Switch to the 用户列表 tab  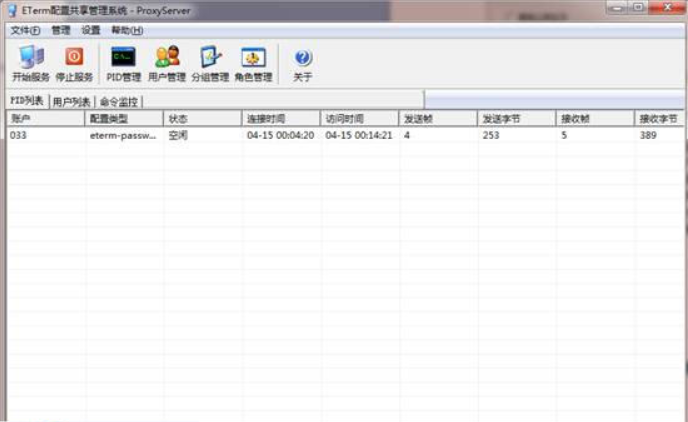coord(71,102)
